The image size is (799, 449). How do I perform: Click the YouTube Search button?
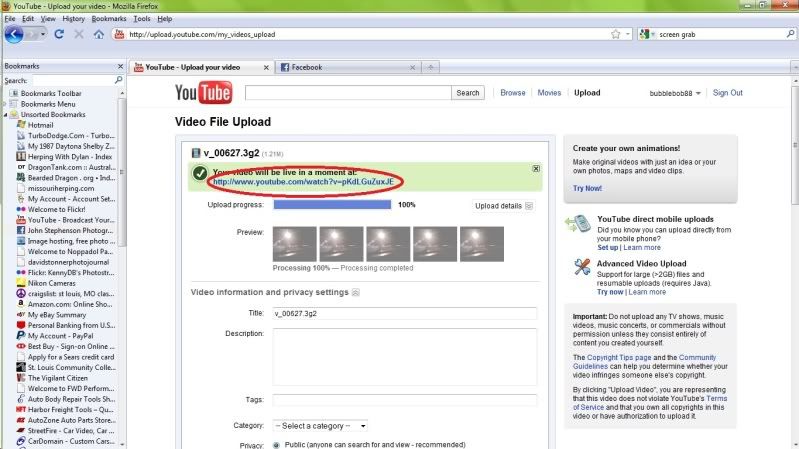(467, 93)
